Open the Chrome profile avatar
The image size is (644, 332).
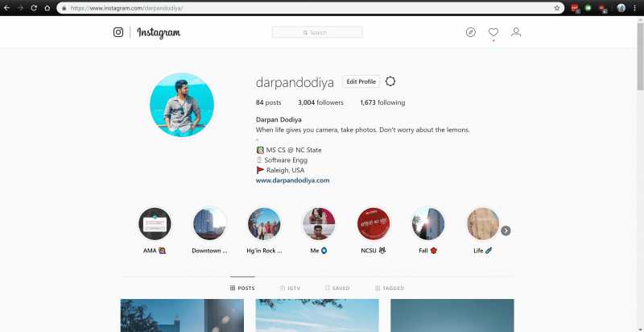(x=621, y=8)
